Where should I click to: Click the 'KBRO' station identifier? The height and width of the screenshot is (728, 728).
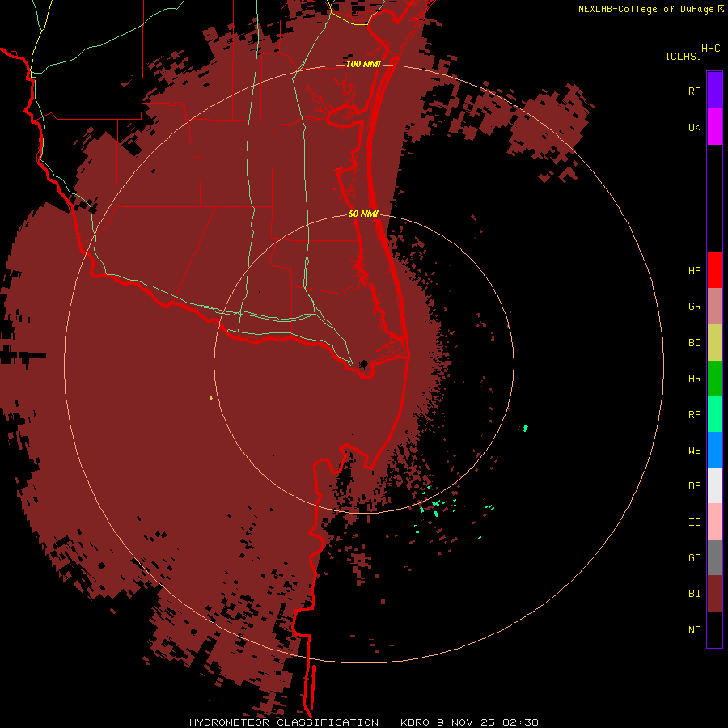pos(415,722)
